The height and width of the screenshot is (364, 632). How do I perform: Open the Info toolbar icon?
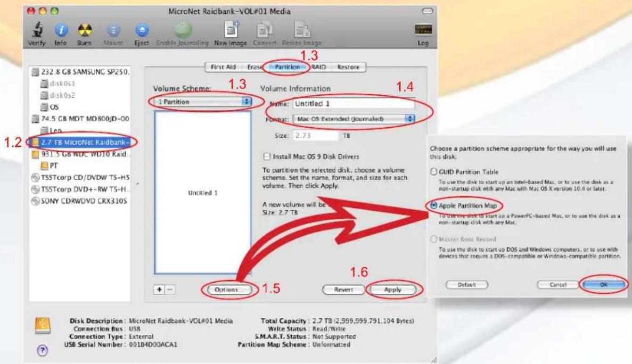(61, 30)
